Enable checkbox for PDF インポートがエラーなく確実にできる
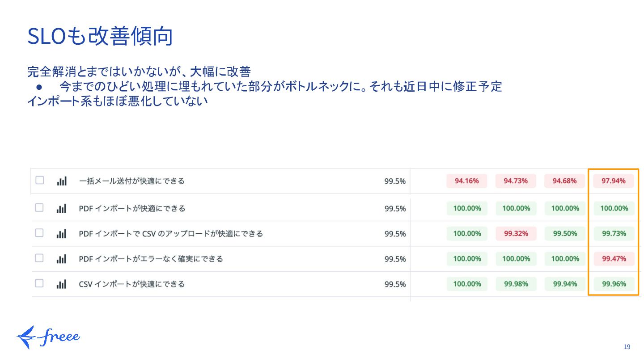This screenshot has width=644, height=362. (x=39, y=258)
